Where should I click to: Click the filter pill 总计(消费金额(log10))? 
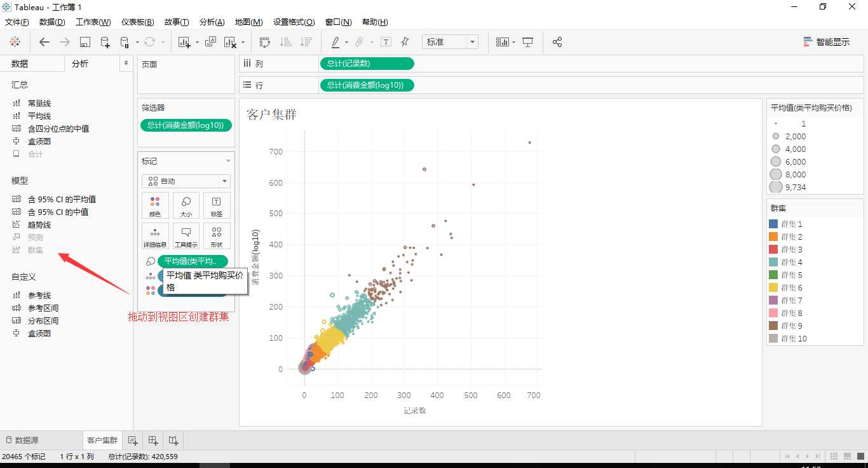(x=186, y=125)
